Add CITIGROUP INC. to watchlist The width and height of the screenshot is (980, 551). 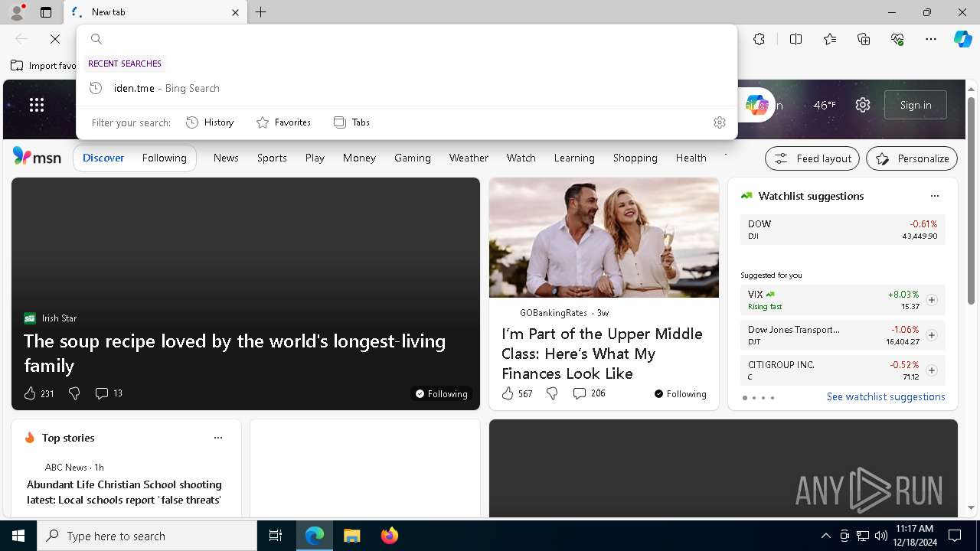click(x=931, y=370)
